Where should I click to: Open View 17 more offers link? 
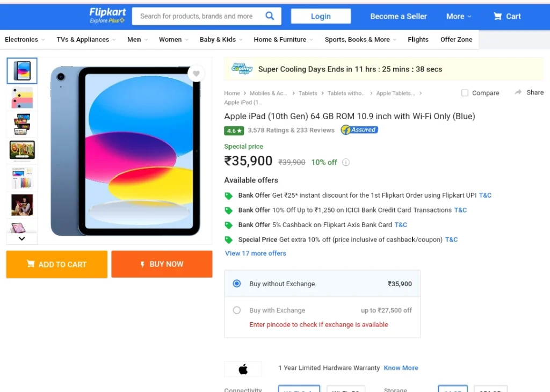coord(255,253)
